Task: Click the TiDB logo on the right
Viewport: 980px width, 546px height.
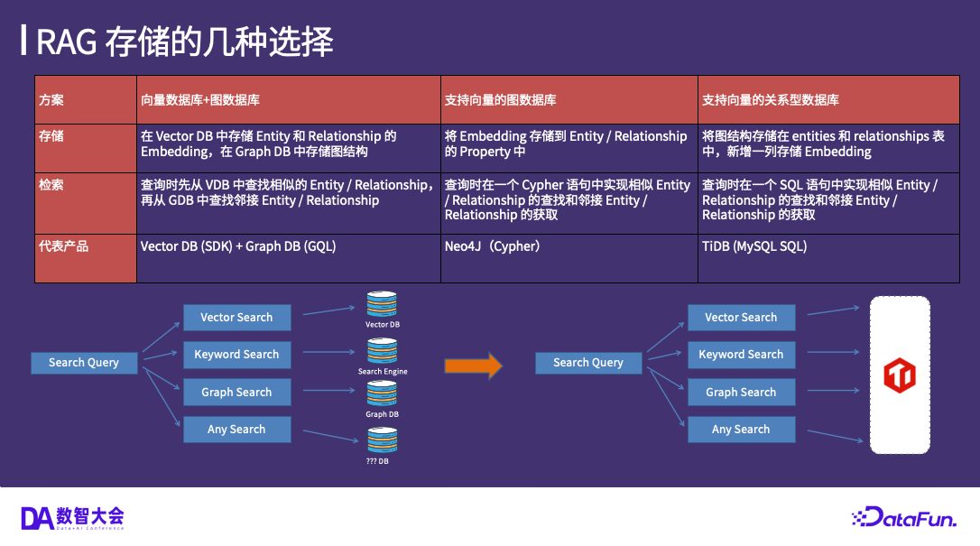Action: coord(900,374)
